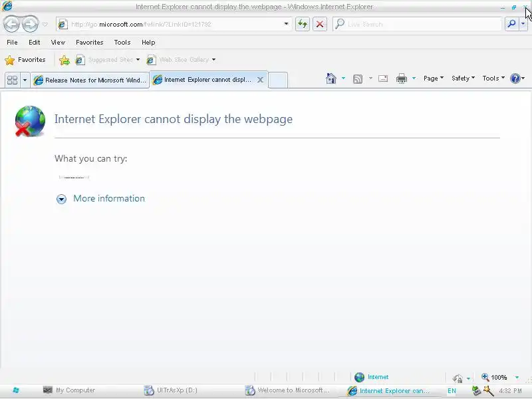Click the red Stop loading button

320,24
